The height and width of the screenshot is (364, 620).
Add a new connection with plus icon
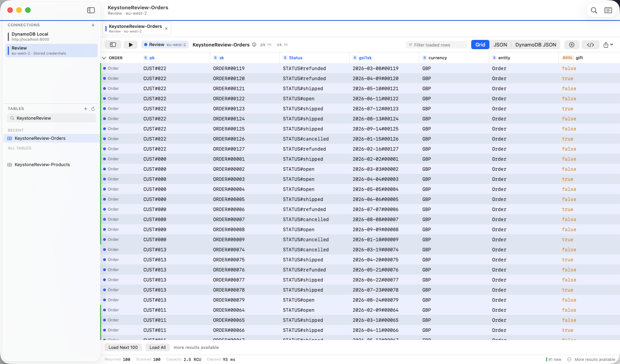click(93, 25)
